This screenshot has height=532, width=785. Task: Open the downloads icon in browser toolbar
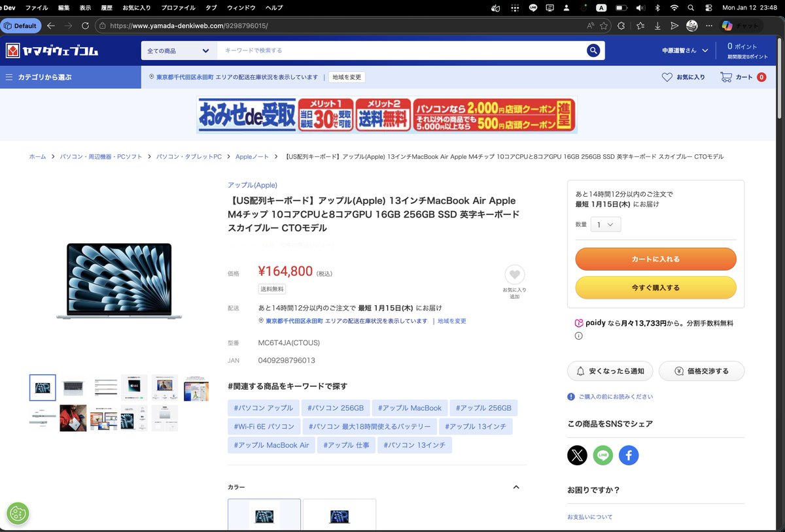[x=657, y=25]
